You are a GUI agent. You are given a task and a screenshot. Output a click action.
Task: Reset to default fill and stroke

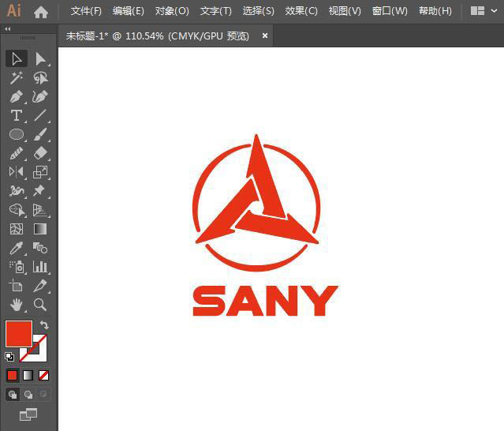(9, 356)
